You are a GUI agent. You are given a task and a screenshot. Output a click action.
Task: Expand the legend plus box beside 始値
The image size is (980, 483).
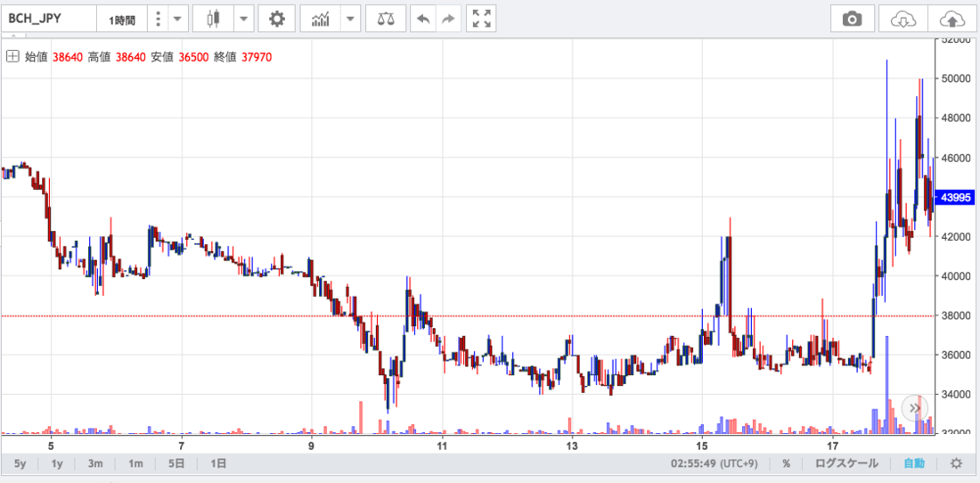point(12,57)
